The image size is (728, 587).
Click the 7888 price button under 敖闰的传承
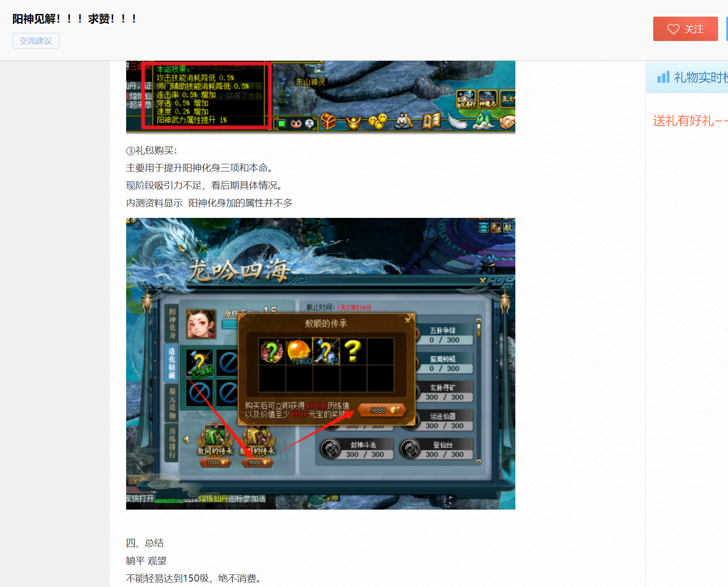tap(216, 462)
